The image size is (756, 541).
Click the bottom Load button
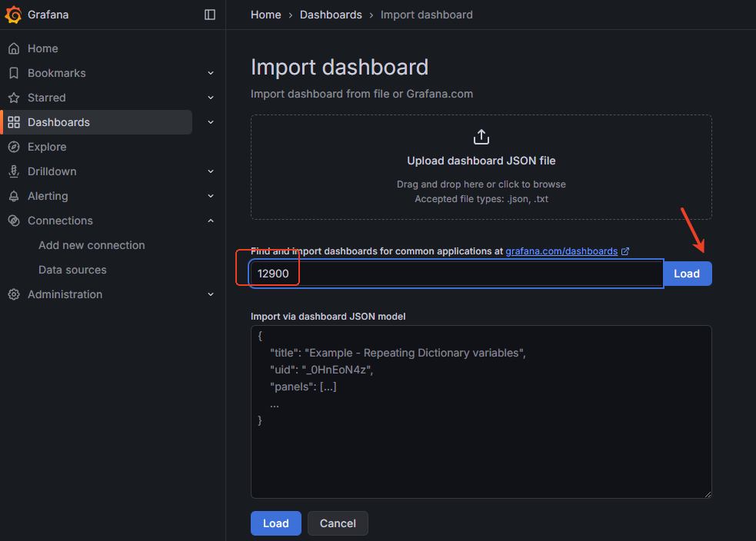click(x=276, y=523)
